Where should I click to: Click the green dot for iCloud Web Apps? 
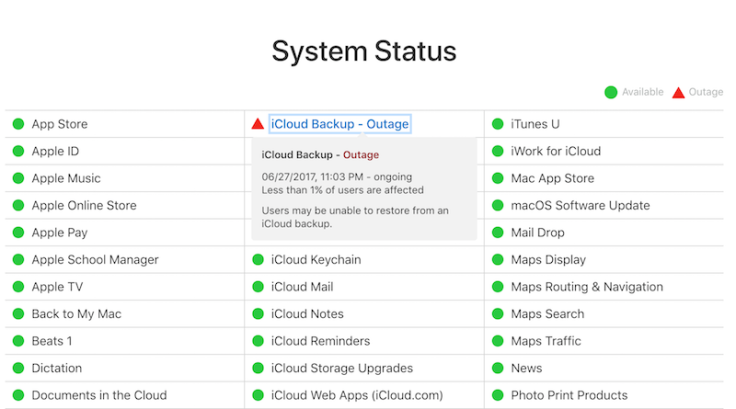click(x=258, y=395)
